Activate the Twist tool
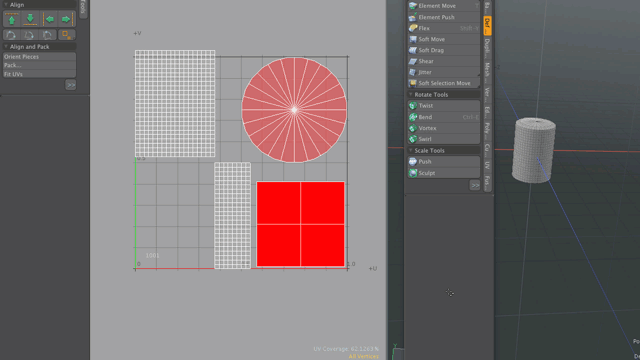The image size is (640, 360). pyautogui.click(x=443, y=106)
